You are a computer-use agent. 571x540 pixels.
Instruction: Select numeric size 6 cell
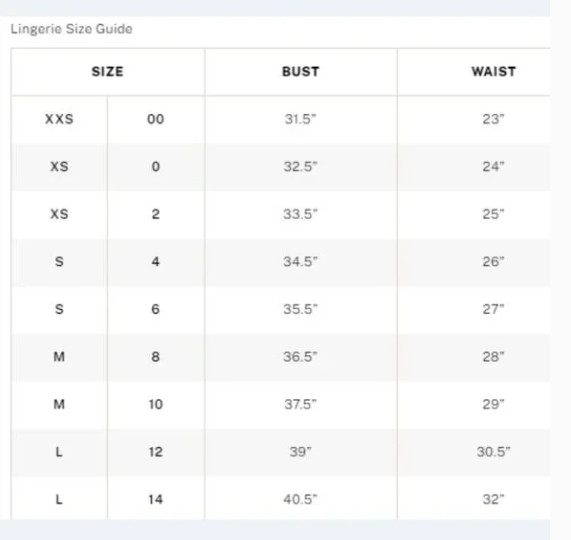pyautogui.click(x=155, y=309)
